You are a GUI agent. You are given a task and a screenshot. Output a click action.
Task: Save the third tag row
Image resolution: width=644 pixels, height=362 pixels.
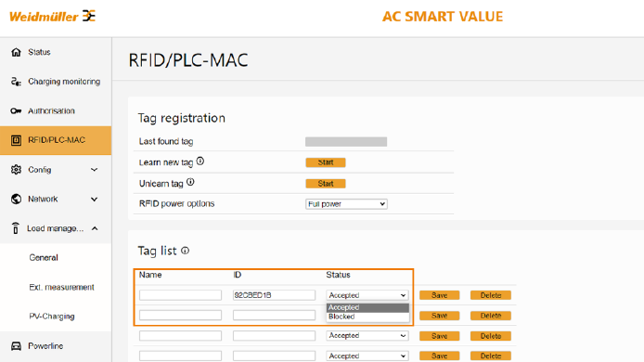440,336
